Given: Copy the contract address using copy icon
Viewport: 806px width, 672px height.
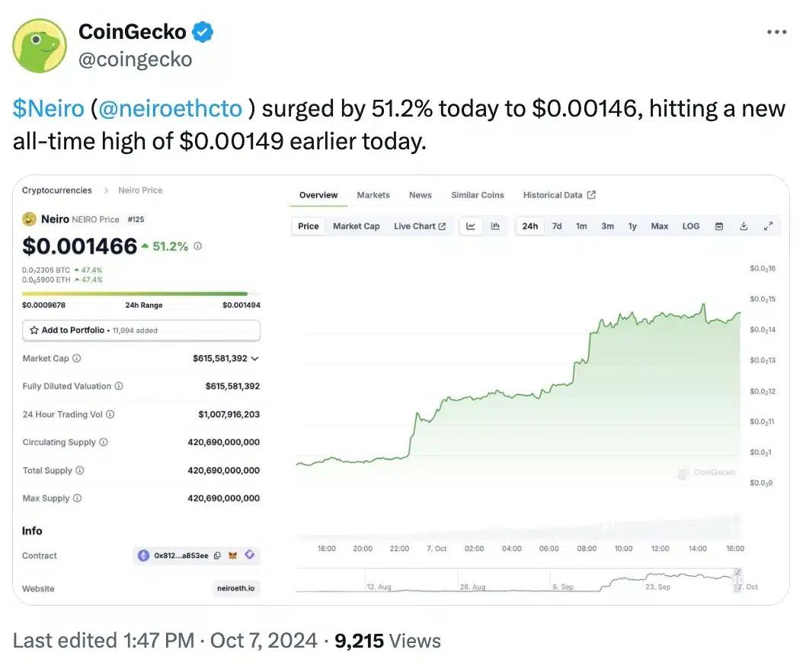Looking at the screenshot, I should 217,555.
